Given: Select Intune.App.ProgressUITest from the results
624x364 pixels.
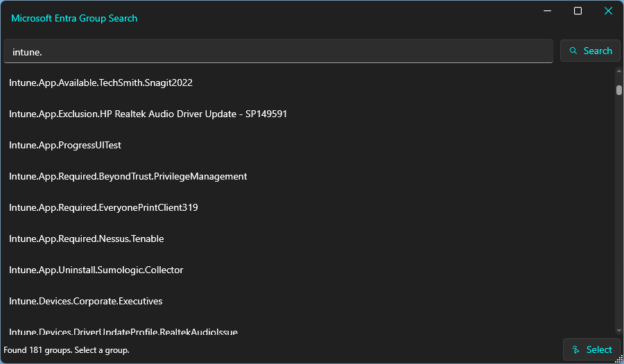Looking at the screenshot, I should click(65, 145).
